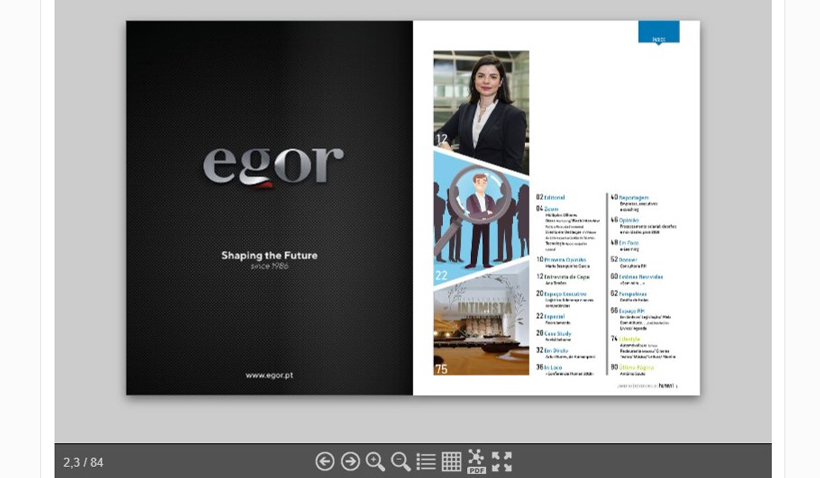Select the Entrevista de Capa entry

click(x=566, y=276)
